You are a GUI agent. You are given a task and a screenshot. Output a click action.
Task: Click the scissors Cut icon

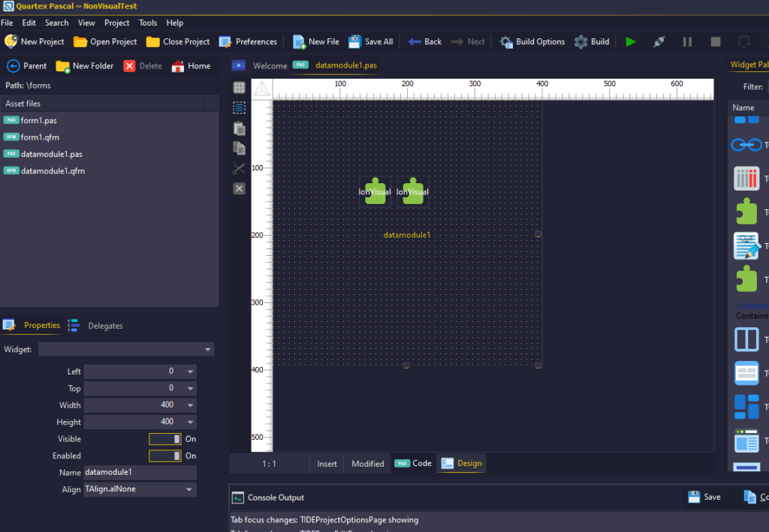coord(239,168)
